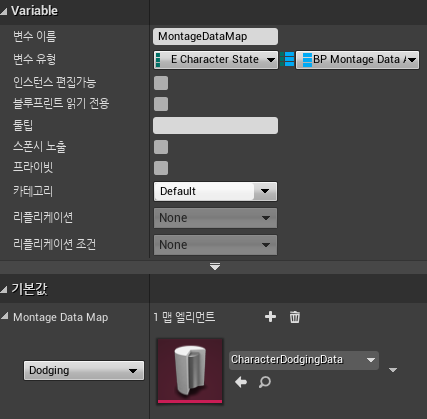Toggle the 스폰시 노출 checkbox

[x=161, y=147]
